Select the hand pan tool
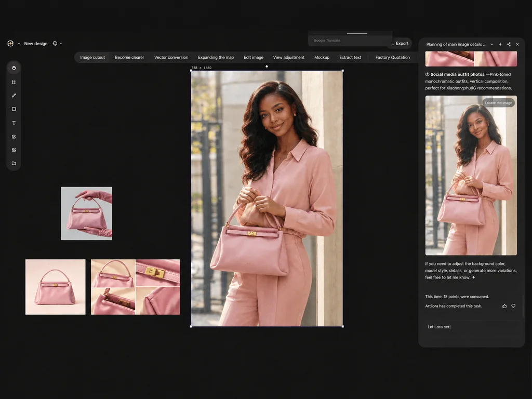Screen dimensions: 532x399 click(x=14, y=68)
